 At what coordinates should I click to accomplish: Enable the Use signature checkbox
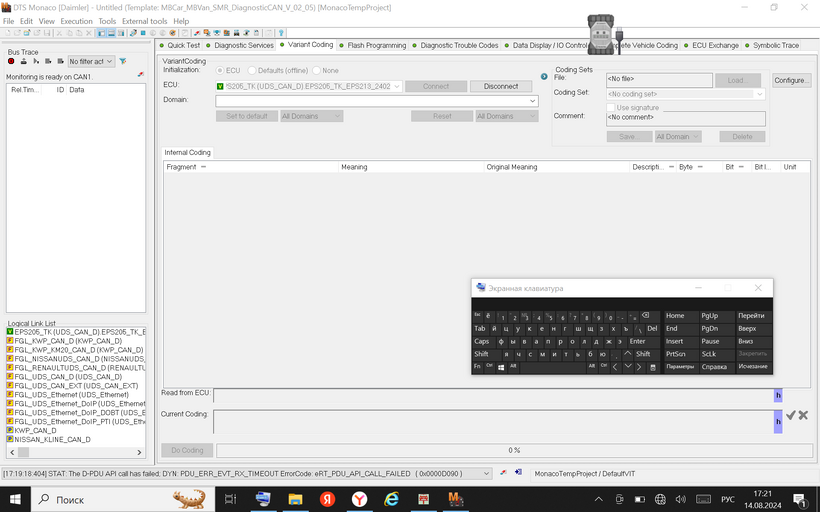point(610,107)
